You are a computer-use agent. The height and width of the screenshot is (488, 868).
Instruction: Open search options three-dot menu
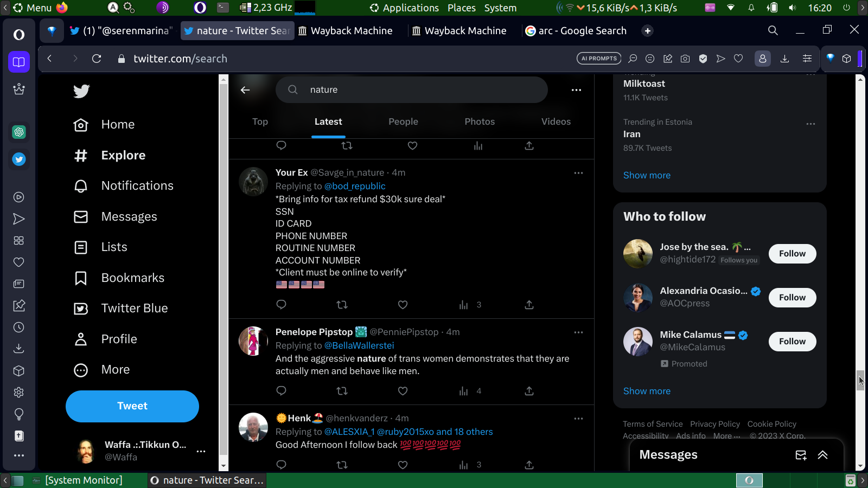click(576, 90)
